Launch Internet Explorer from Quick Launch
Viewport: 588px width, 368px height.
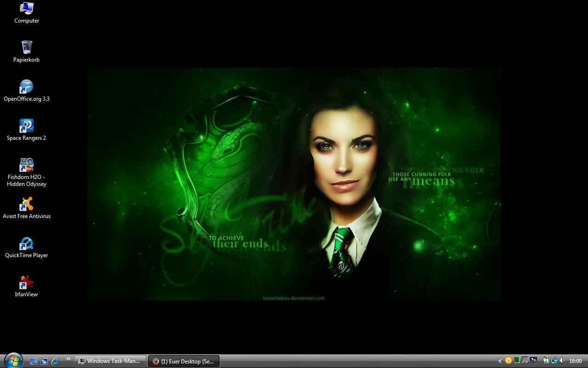[x=55, y=361]
